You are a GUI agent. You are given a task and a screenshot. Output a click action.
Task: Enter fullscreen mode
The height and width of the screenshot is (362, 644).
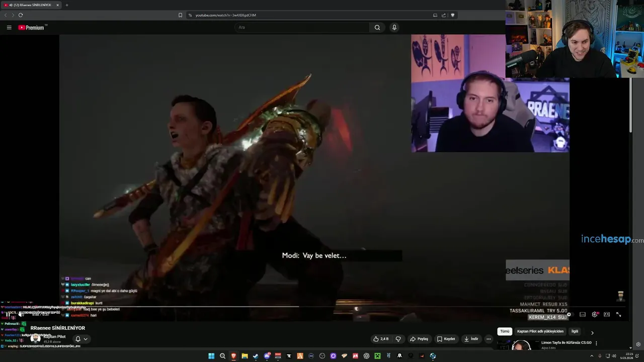click(x=619, y=314)
